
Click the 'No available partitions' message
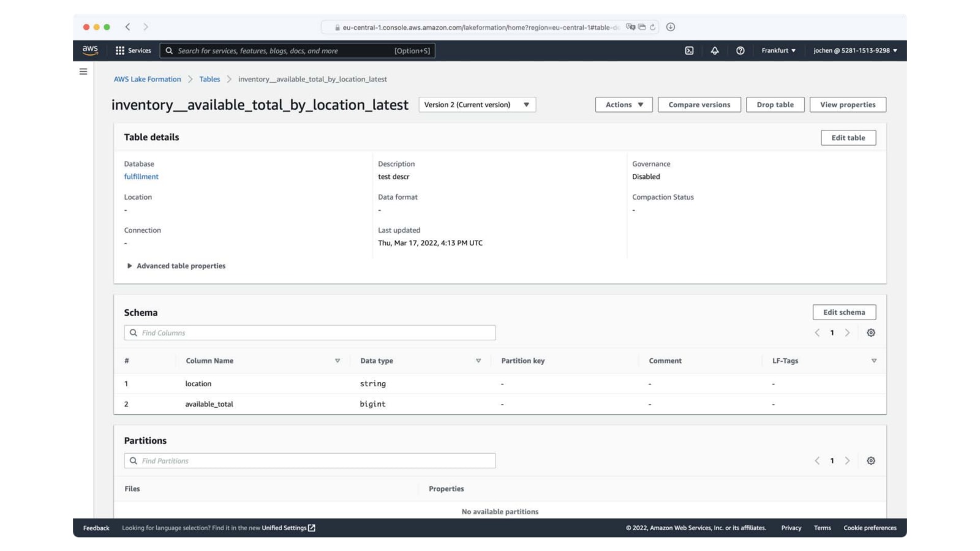pyautogui.click(x=500, y=512)
